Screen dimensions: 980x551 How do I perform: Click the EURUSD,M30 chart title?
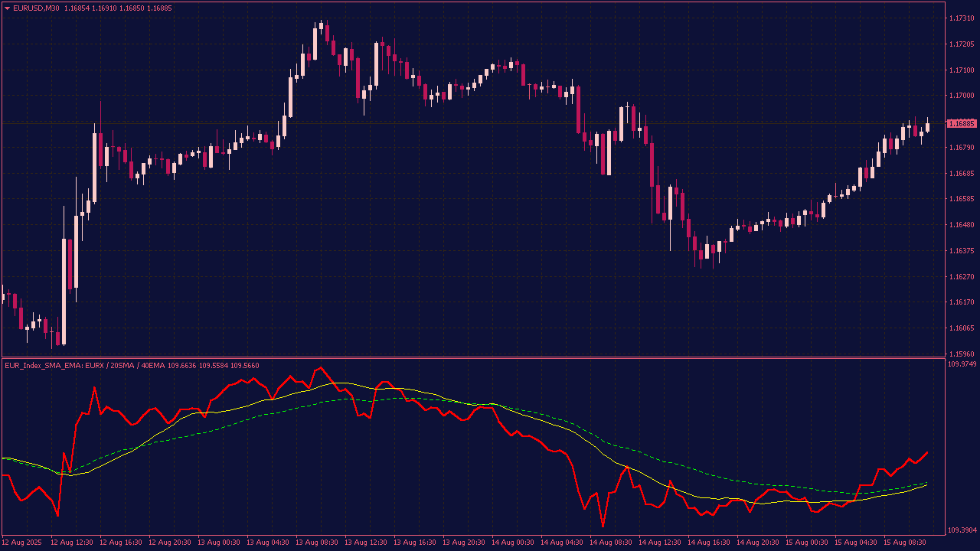36,8
